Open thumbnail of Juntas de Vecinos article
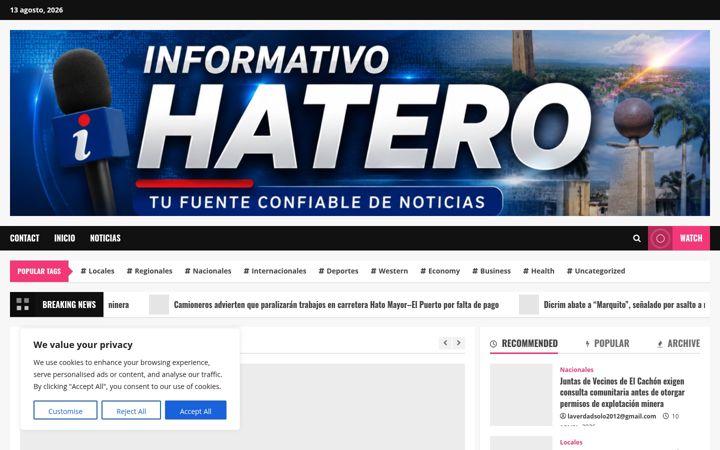 pyautogui.click(x=521, y=395)
